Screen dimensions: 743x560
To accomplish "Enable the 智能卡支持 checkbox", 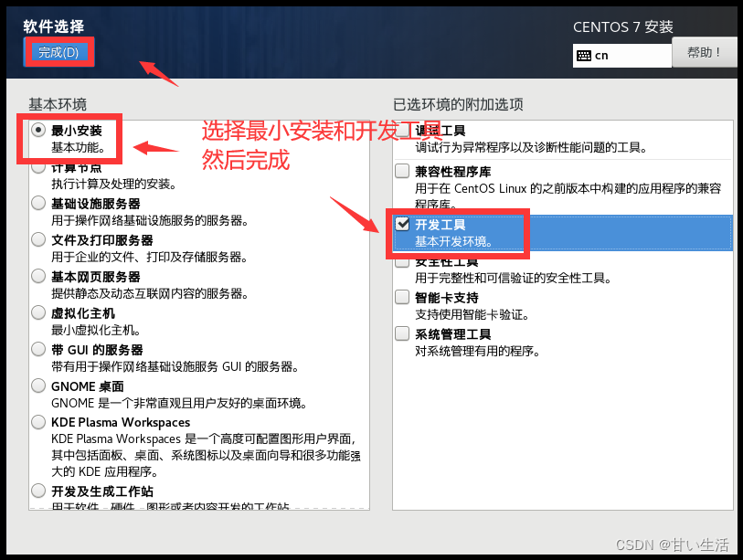I will (402, 297).
